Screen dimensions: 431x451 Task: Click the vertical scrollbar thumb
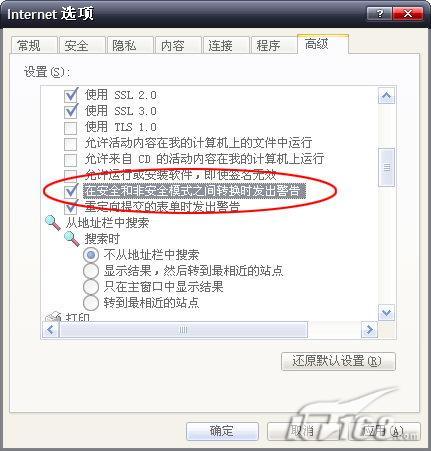(x=387, y=167)
